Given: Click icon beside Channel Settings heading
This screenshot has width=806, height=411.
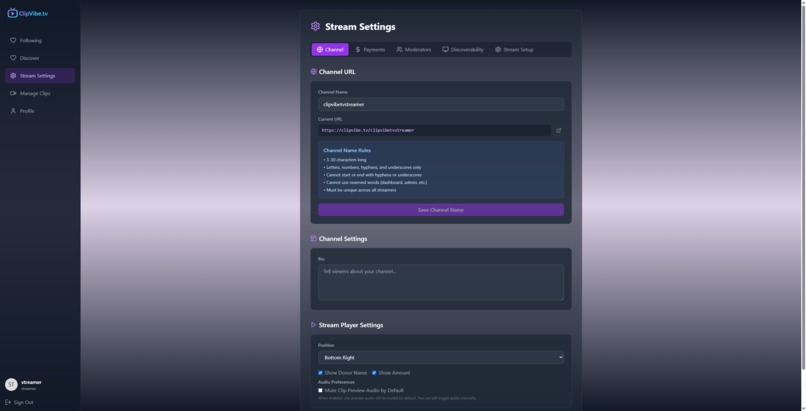Looking at the screenshot, I should point(314,239).
